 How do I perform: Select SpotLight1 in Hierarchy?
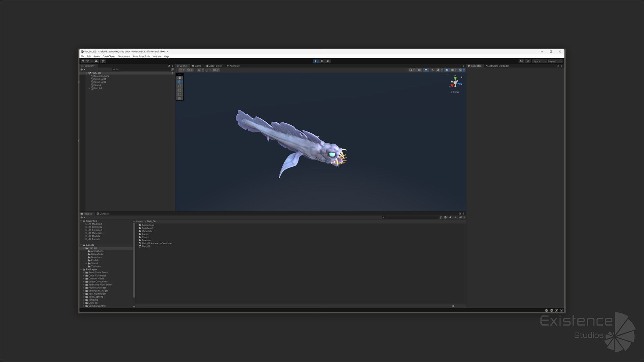pos(100,79)
